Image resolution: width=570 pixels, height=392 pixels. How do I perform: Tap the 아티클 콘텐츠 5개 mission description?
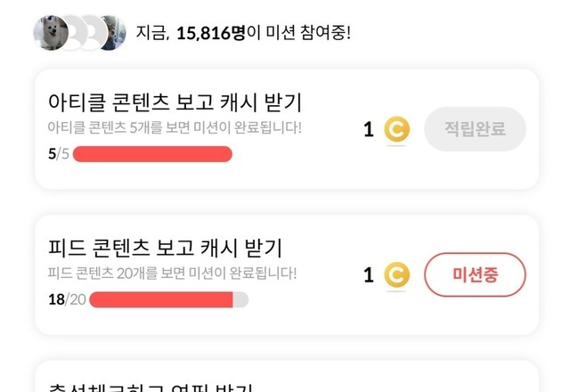tap(175, 127)
